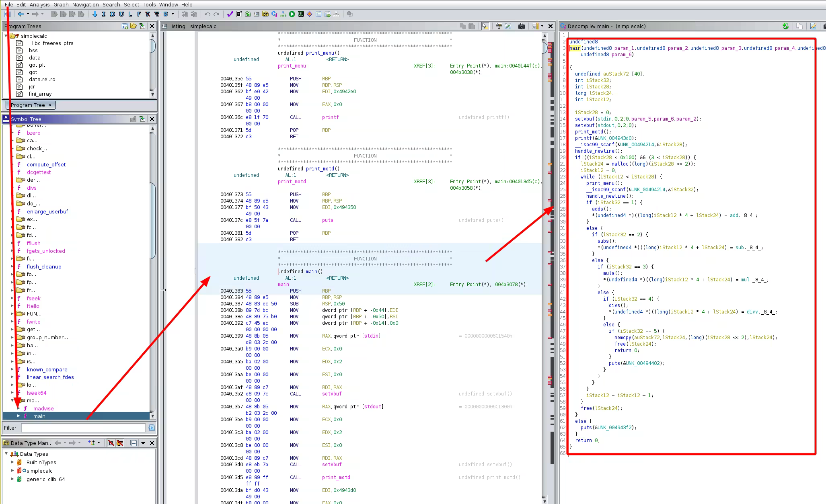Select the Program Tree tab
The width and height of the screenshot is (826, 504).
[x=28, y=105]
